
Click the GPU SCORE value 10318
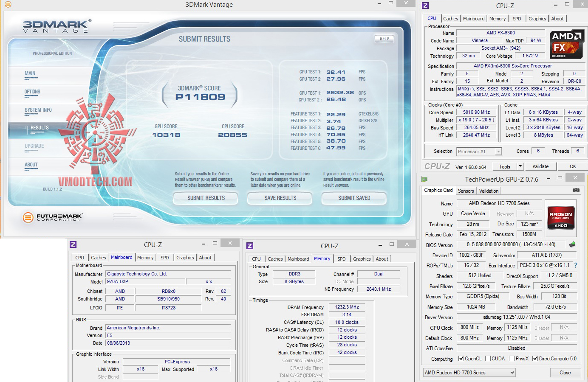[x=166, y=135]
